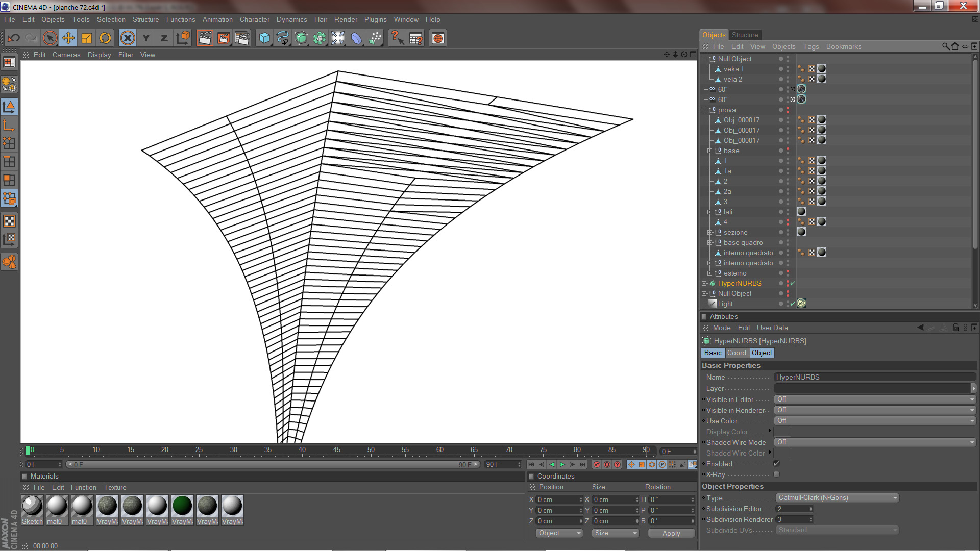Expand the HyperNURBS tree item
This screenshot has height=551, width=980.
(704, 284)
